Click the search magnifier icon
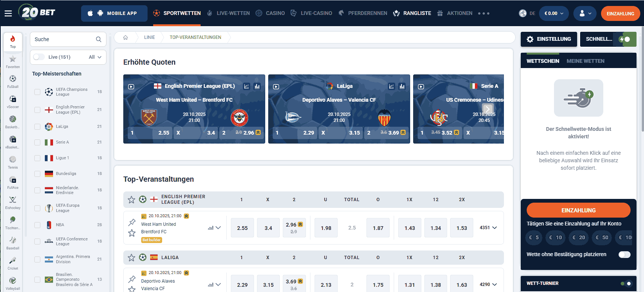This screenshot has width=644, height=292. 99,39
